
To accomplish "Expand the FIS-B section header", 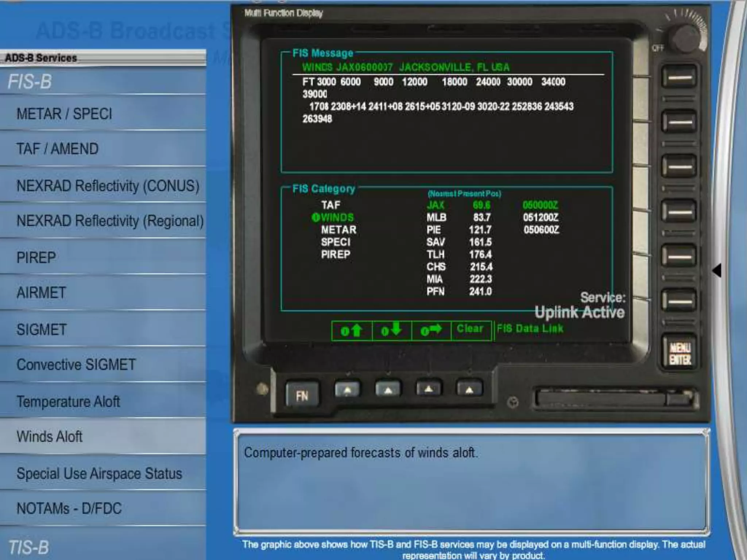I will (30, 82).
